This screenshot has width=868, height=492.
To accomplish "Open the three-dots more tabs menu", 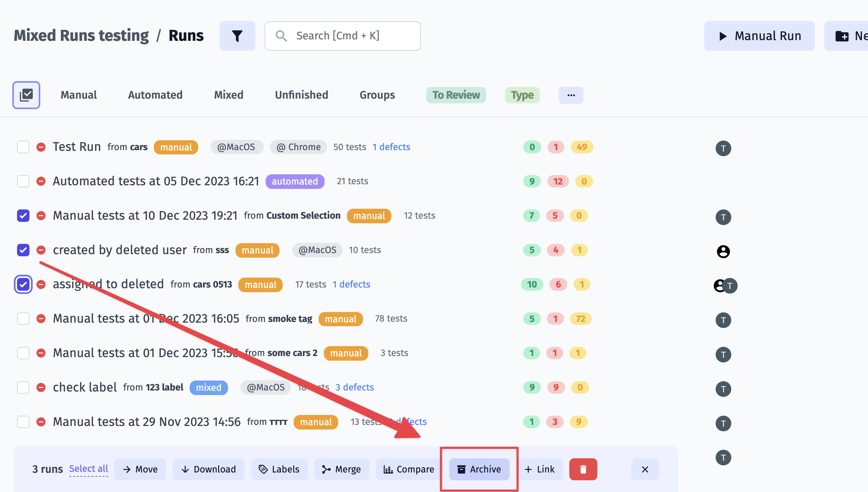I will (x=571, y=95).
